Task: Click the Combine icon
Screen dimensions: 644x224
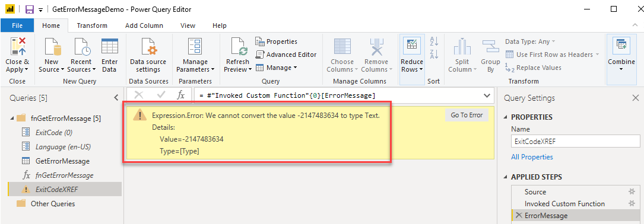Action: 621,46
